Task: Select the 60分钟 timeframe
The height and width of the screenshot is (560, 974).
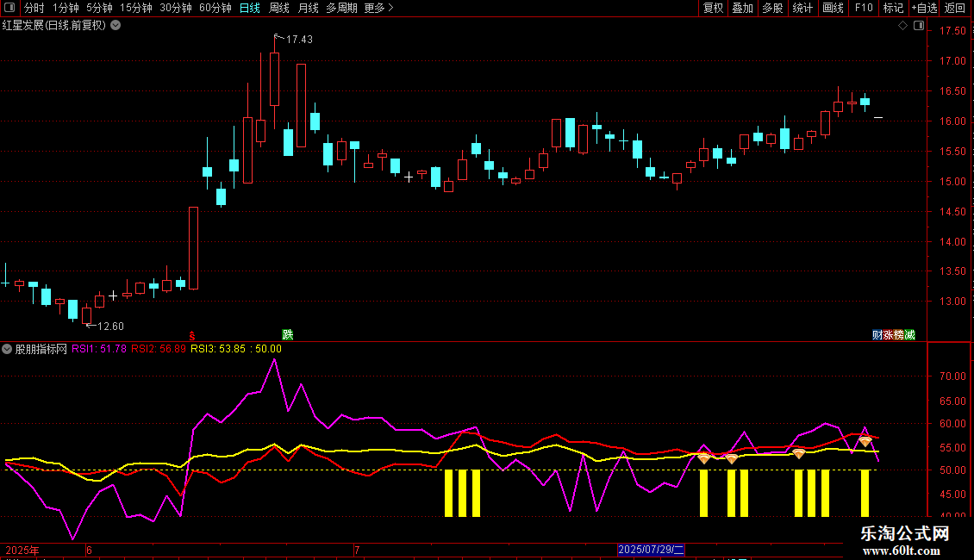Action: click(215, 8)
